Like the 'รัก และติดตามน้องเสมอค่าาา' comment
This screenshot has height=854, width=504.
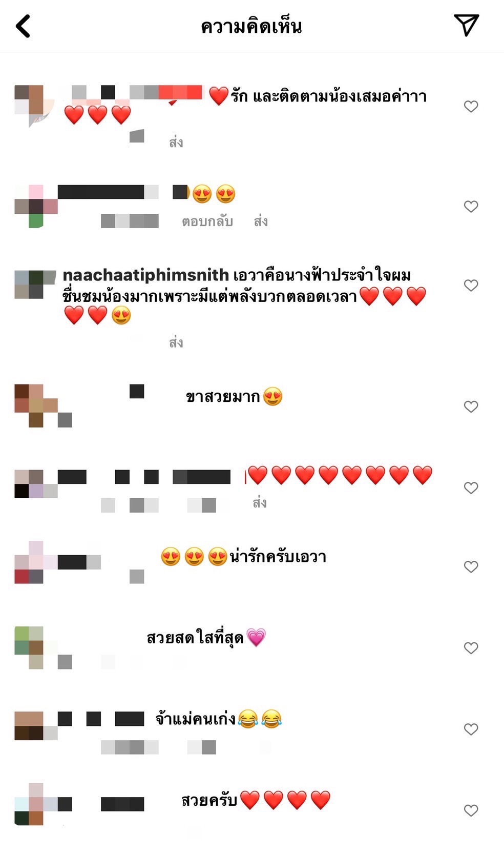tap(471, 106)
